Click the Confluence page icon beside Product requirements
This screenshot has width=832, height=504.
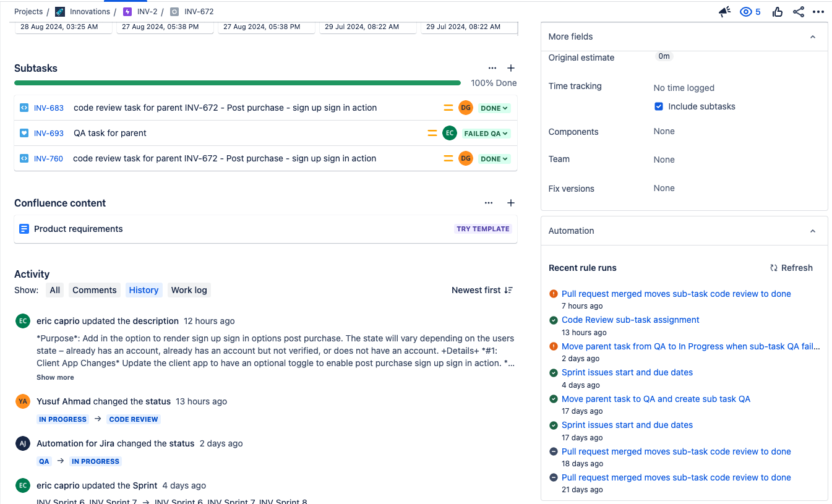coord(24,228)
